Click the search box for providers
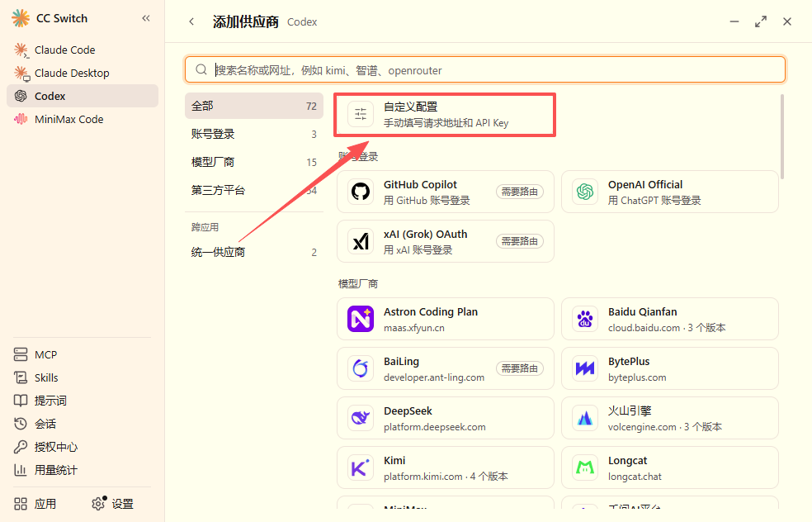This screenshot has height=522, width=812. pyautogui.click(x=484, y=70)
